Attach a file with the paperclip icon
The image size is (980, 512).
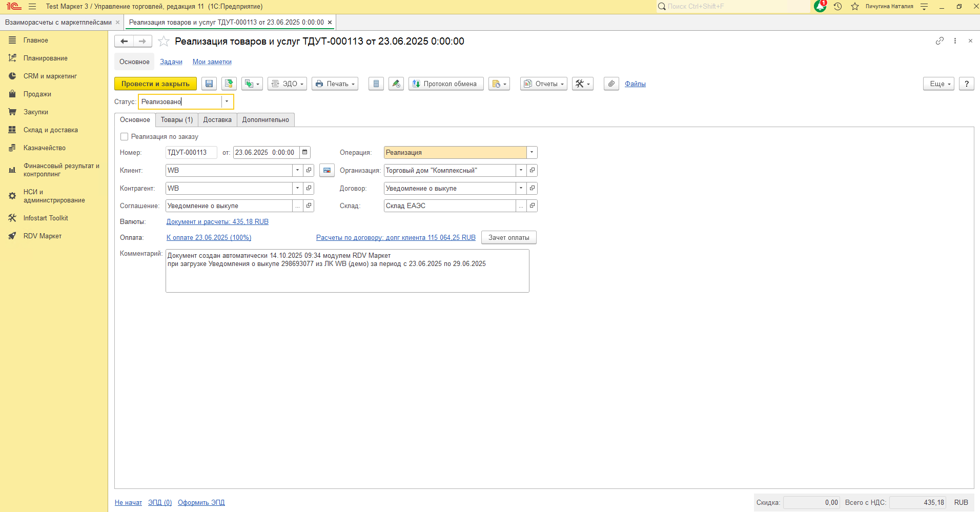click(x=611, y=84)
